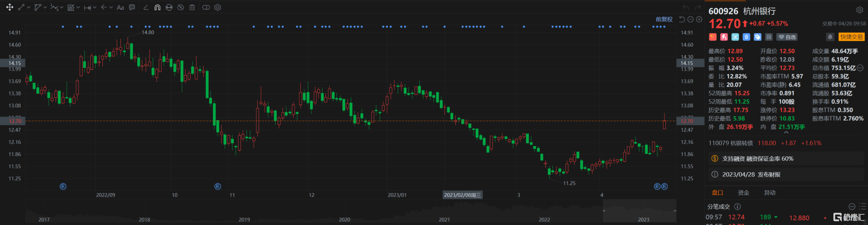Select the Aa text annotation tool
868x225 pixels.
click(x=120, y=7)
